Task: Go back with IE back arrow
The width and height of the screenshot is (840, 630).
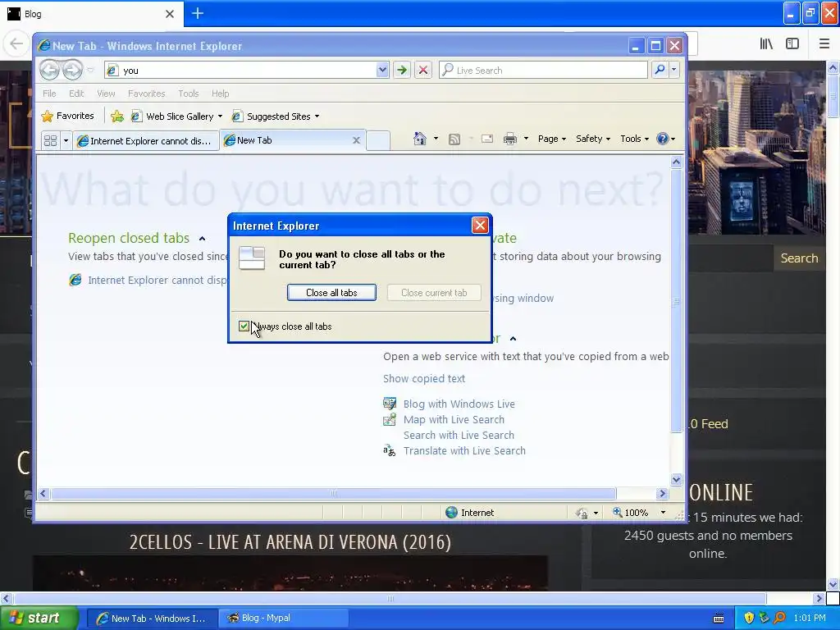Action: 49,71
